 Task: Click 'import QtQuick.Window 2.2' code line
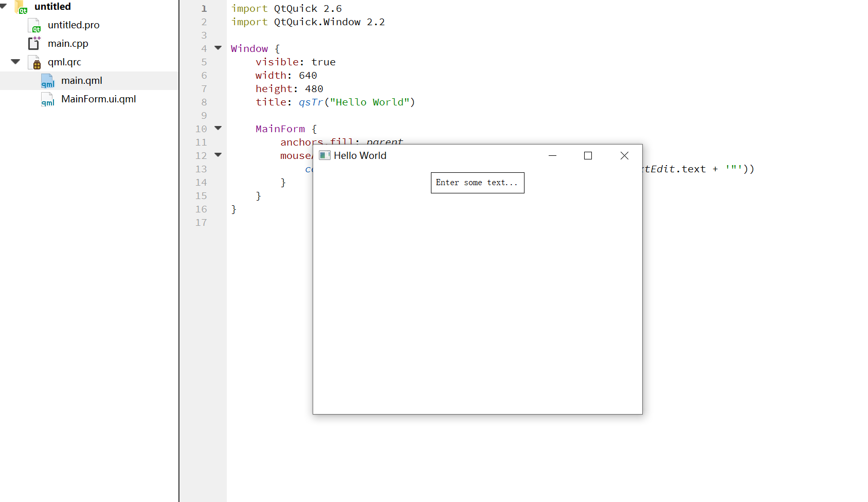click(308, 22)
